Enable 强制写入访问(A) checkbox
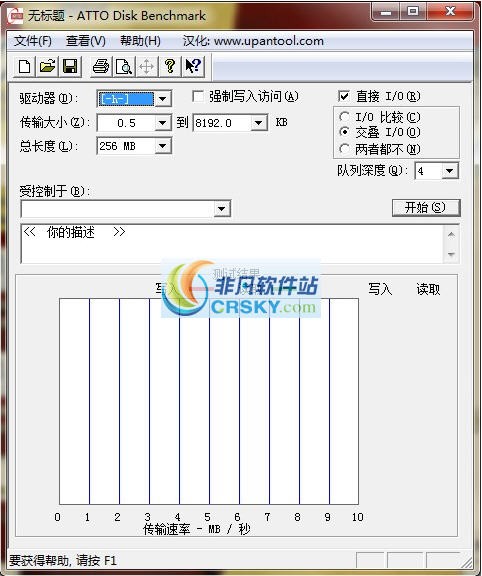The width and height of the screenshot is (482, 576). [x=198, y=97]
